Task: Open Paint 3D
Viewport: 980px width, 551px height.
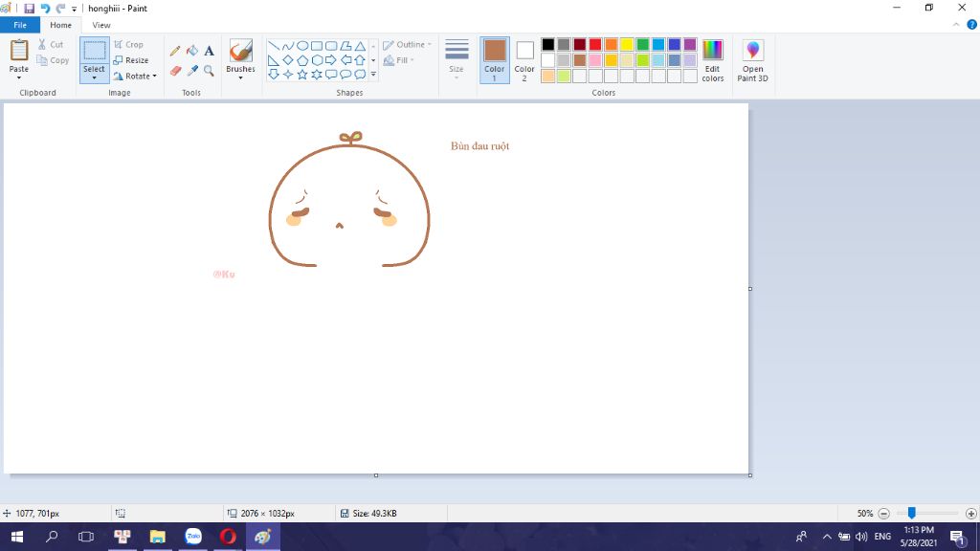Action: click(752, 60)
